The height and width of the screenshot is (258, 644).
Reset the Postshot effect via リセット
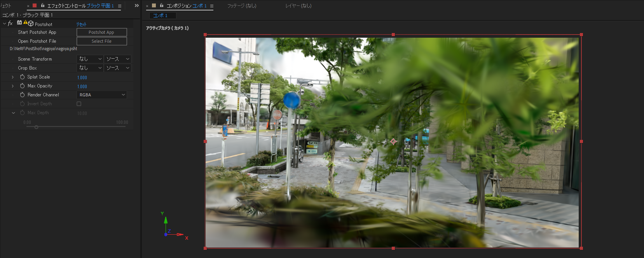point(81,24)
